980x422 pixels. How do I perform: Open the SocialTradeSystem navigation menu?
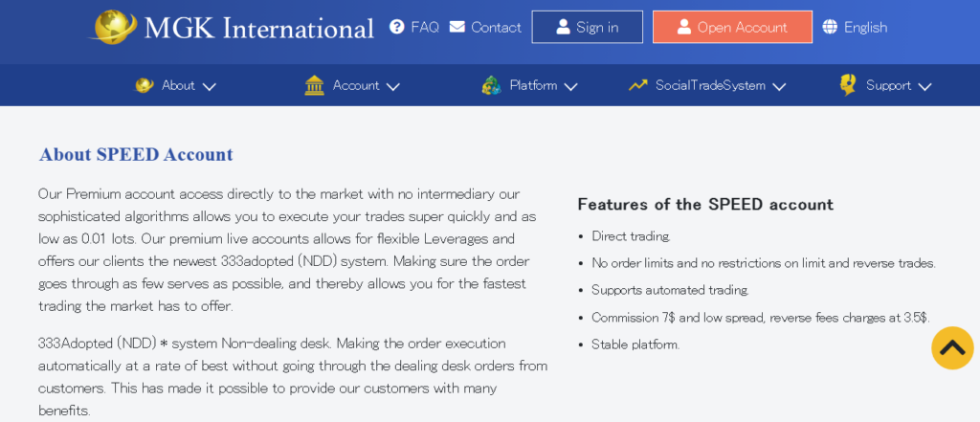tap(707, 85)
